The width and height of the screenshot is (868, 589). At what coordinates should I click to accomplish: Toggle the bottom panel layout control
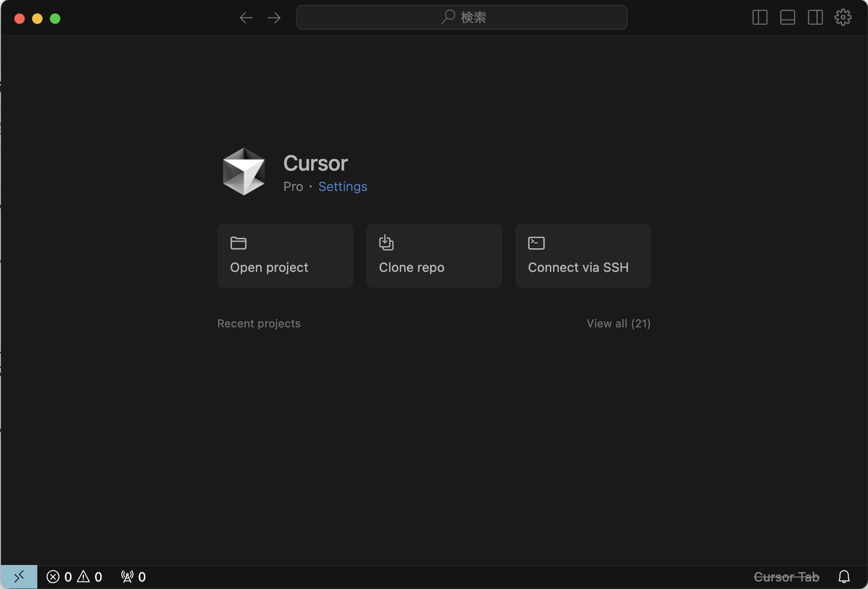point(787,17)
